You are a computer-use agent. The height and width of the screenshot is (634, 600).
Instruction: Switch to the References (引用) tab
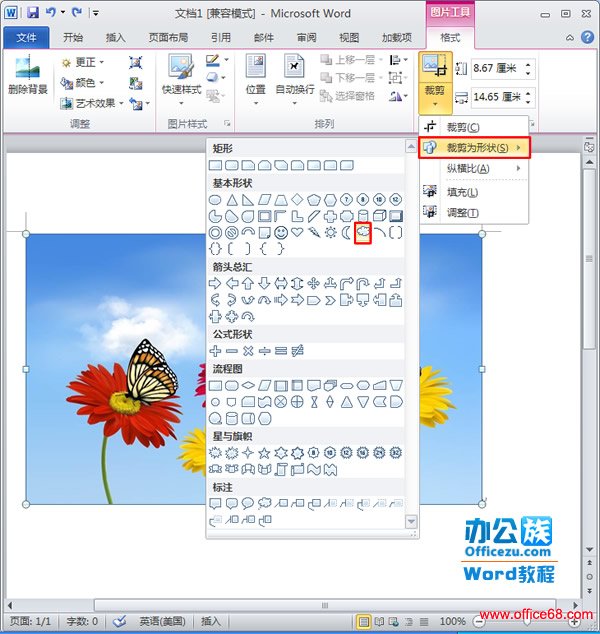221,38
